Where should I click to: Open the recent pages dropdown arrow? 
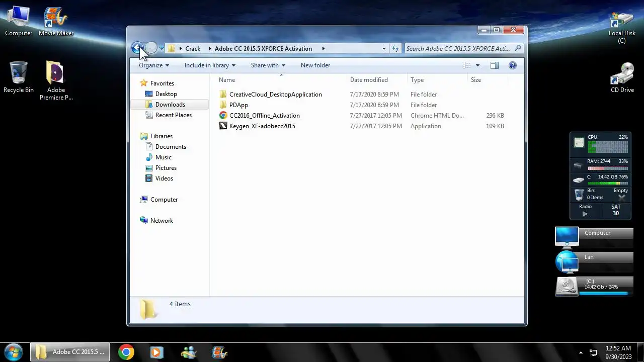[162, 49]
